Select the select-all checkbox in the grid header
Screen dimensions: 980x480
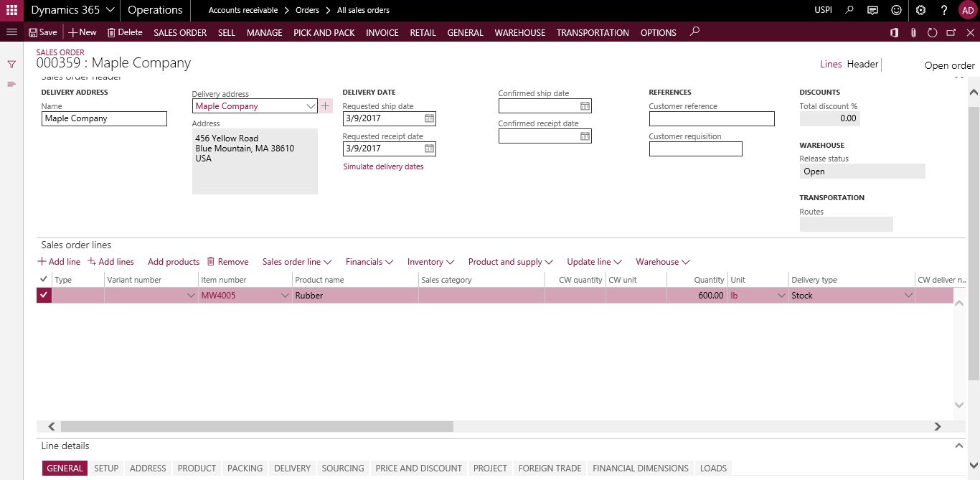pyautogui.click(x=44, y=279)
